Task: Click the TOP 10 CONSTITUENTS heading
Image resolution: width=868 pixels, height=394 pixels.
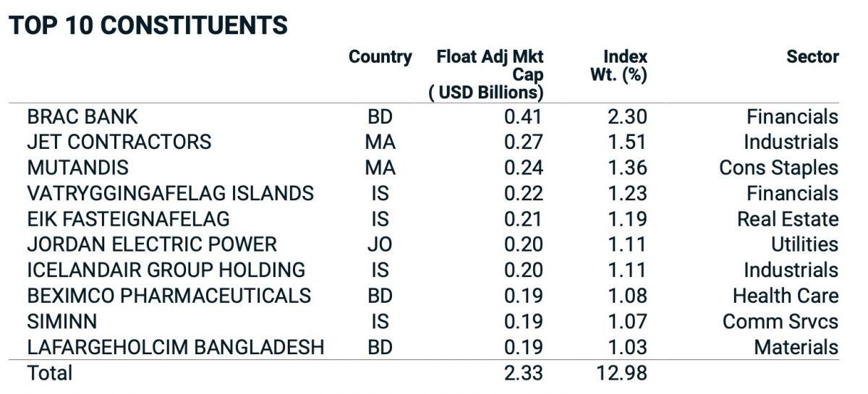Action: click(x=148, y=25)
